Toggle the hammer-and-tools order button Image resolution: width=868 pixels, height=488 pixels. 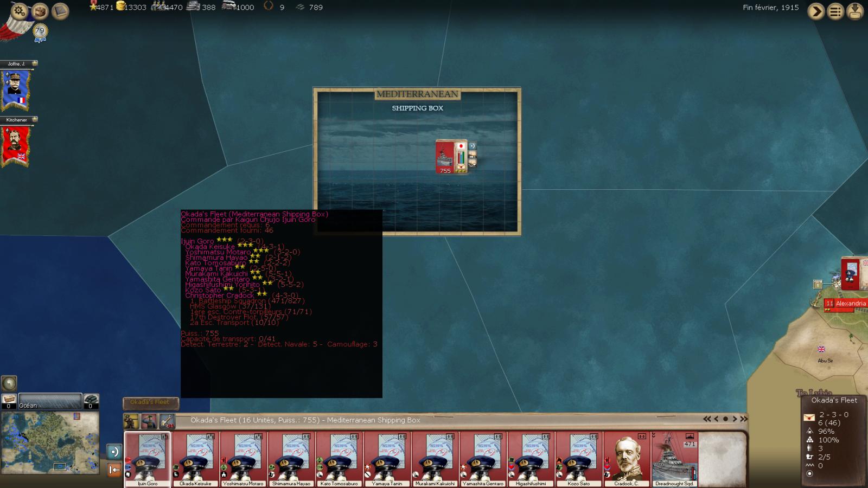click(x=167, y=421)
